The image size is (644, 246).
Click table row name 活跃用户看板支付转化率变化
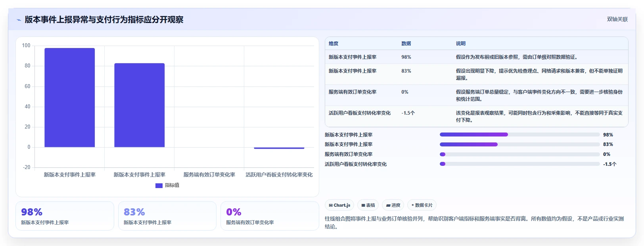coord(360,113)
